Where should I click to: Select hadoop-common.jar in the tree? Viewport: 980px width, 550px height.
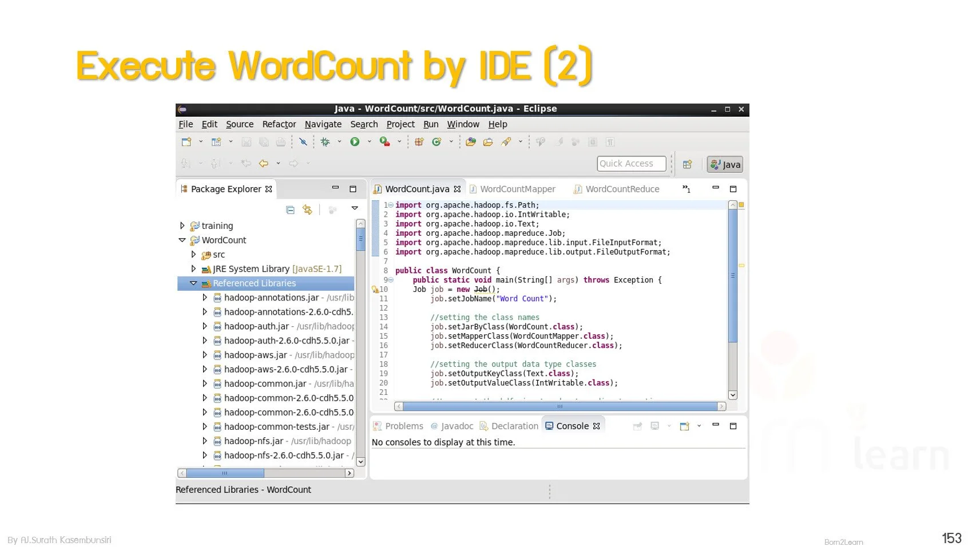click(x=265, y=383)
